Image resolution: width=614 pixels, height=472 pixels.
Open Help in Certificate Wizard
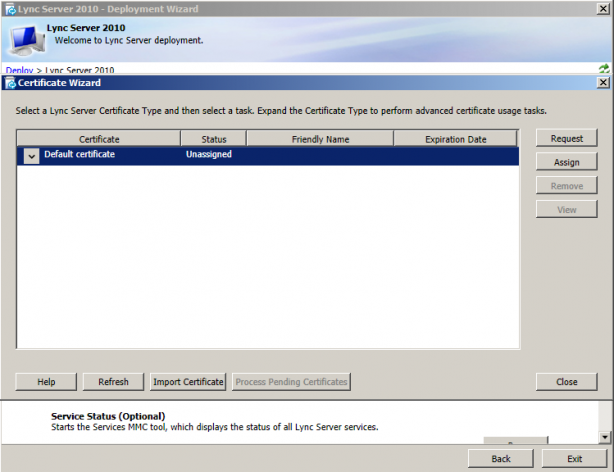(46, 382)
